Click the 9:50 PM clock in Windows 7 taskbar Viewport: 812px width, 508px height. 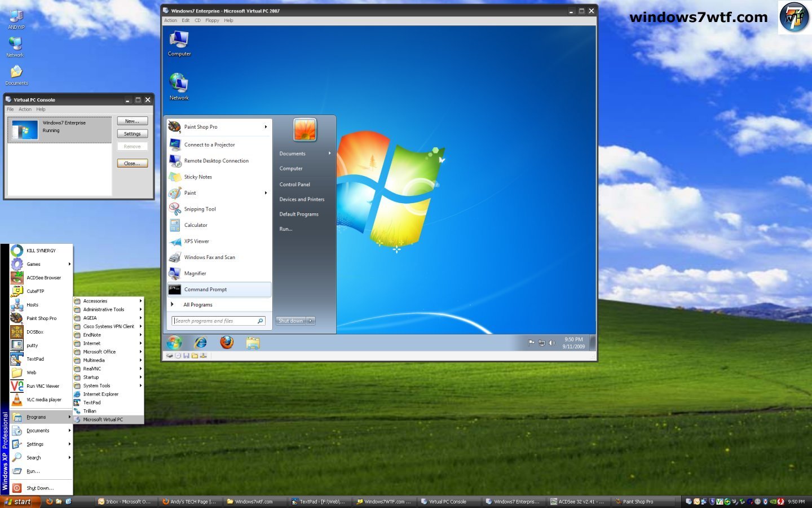[x=573, y=343]
